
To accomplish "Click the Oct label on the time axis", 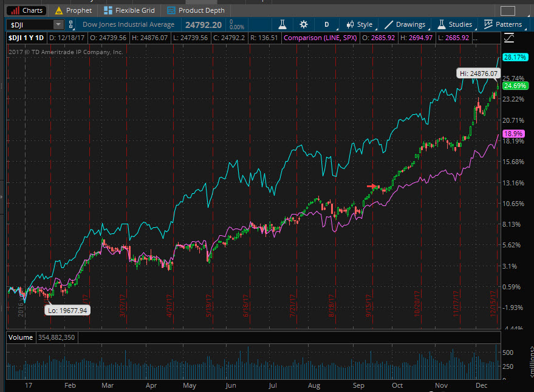I will click(x=397, y=385).
